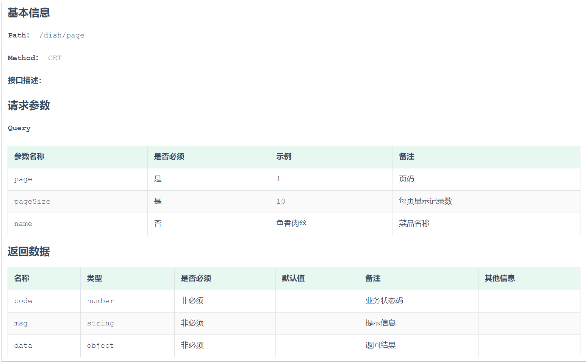Click the 菜品名称 remark cell
588x364 pixels.
tap(414, 224)
